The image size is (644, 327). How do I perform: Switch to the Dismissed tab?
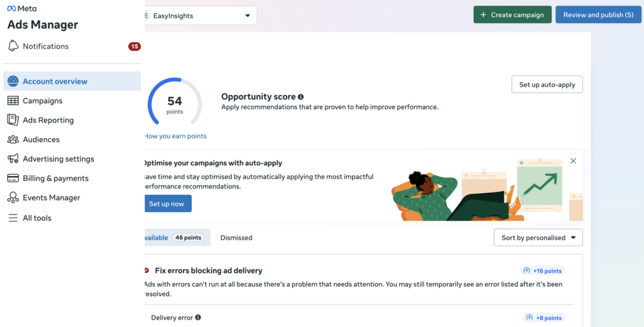(236, 238)
